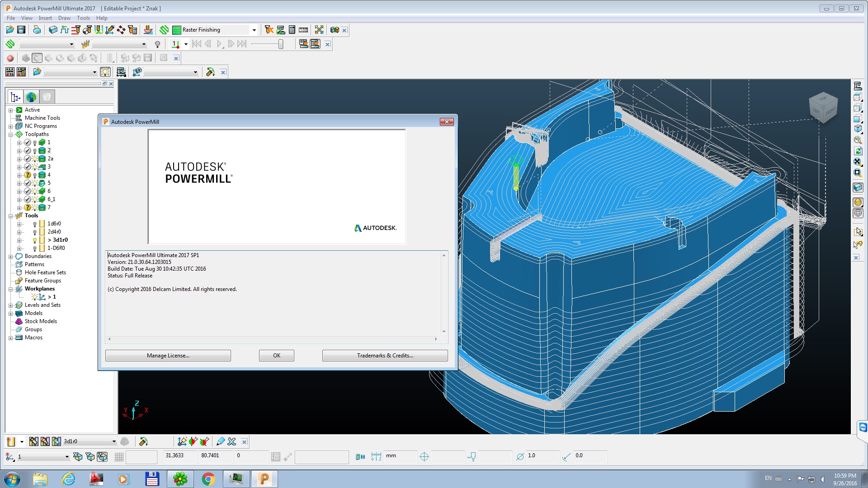Image resolution: width=868 pixels, height=488 pixels.
Task: Toggle visibility of workplane 1
Action: (x=34, y=297)
